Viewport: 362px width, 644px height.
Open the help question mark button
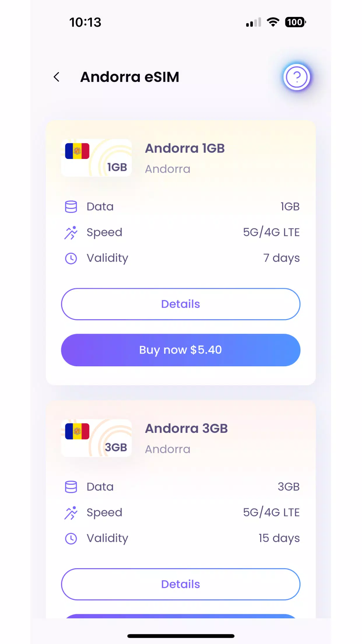pos(296,77)
